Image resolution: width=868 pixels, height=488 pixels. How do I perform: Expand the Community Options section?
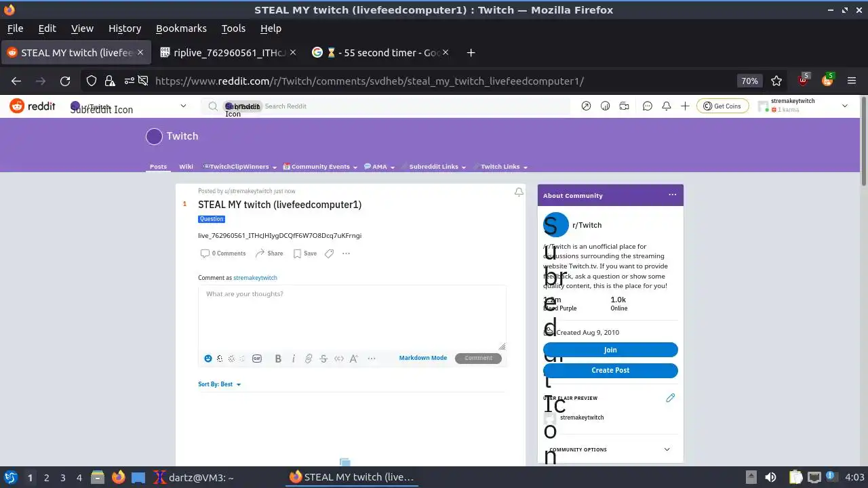point(610,449)
